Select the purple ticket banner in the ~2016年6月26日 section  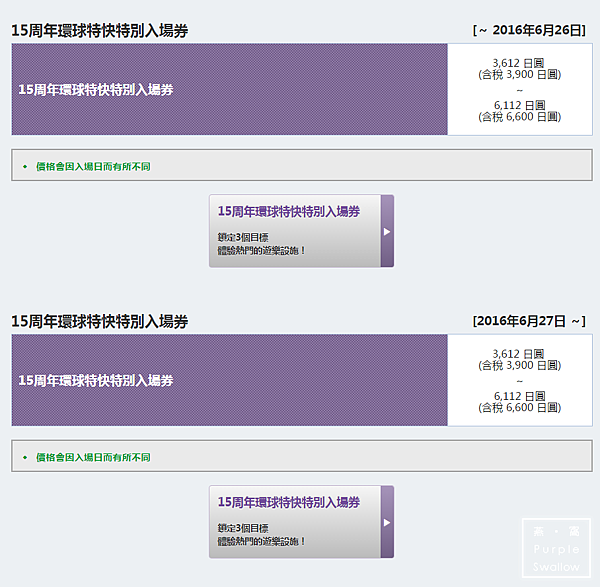click(x=229, y=89)
